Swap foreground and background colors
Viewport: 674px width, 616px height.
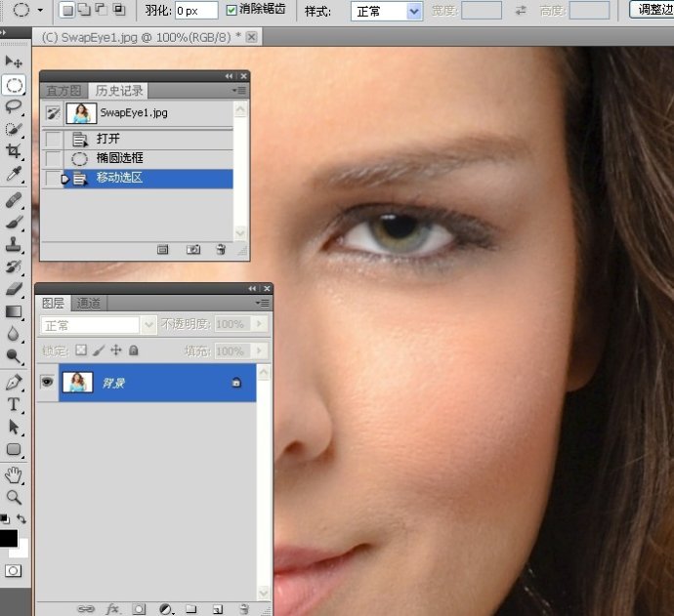point(21,519)
